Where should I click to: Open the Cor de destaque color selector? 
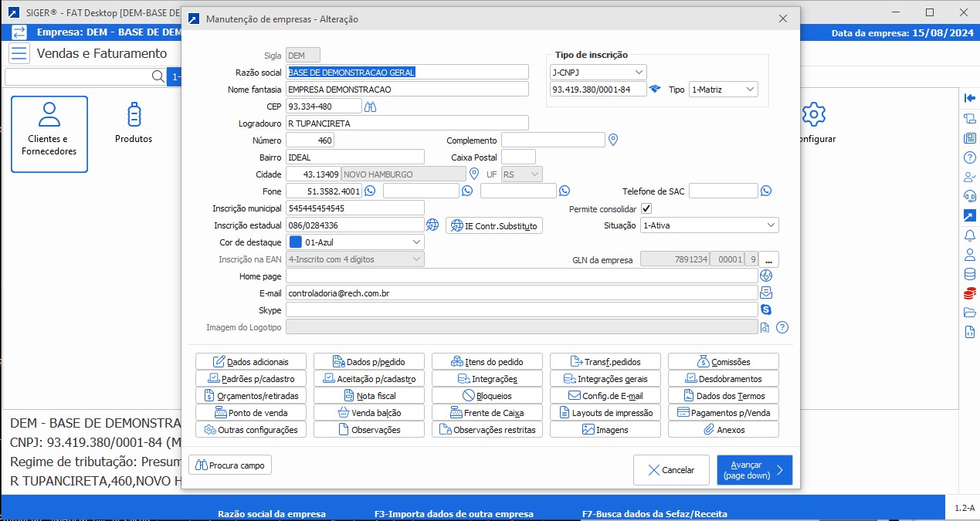coord(355,242)
